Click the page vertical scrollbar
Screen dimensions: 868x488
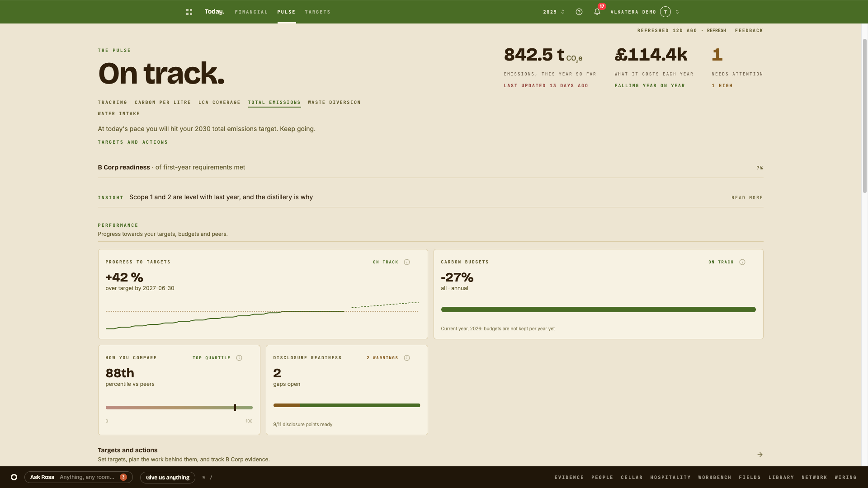865,116
